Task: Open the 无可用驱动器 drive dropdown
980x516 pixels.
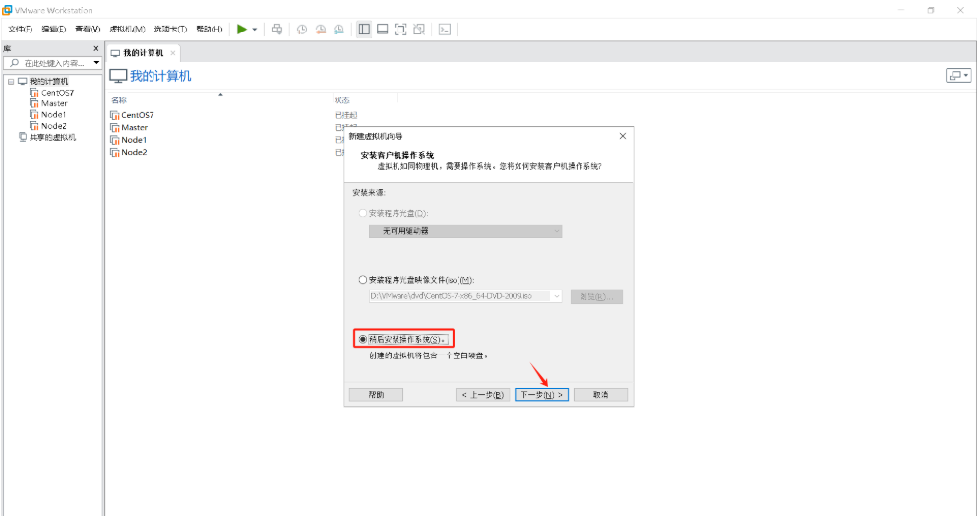Action: click(465, 231)
